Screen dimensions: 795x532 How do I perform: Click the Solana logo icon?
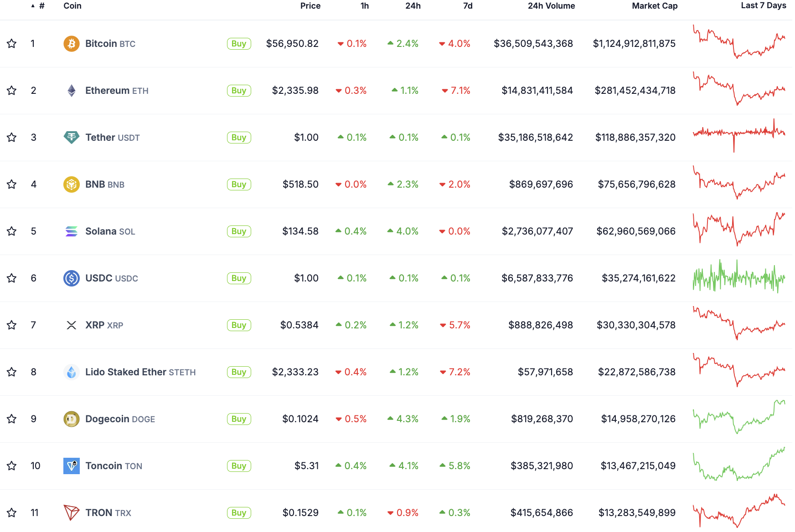[71, 231]
